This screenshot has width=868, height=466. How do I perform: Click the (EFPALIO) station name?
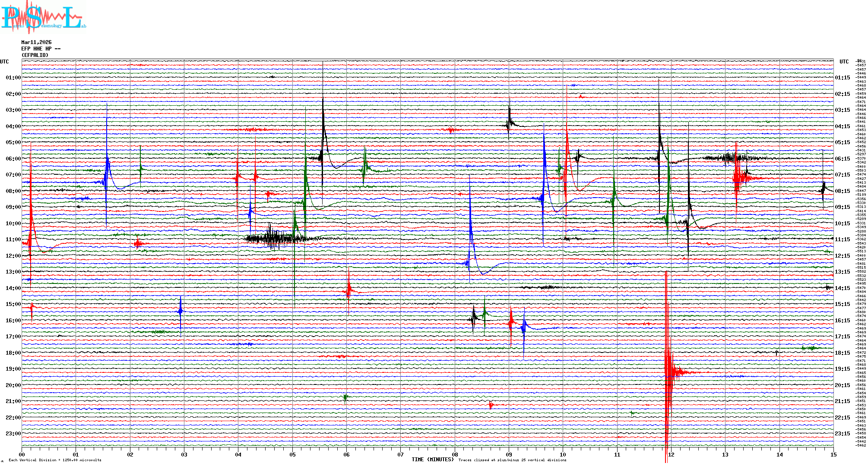[x=35, y=55]
